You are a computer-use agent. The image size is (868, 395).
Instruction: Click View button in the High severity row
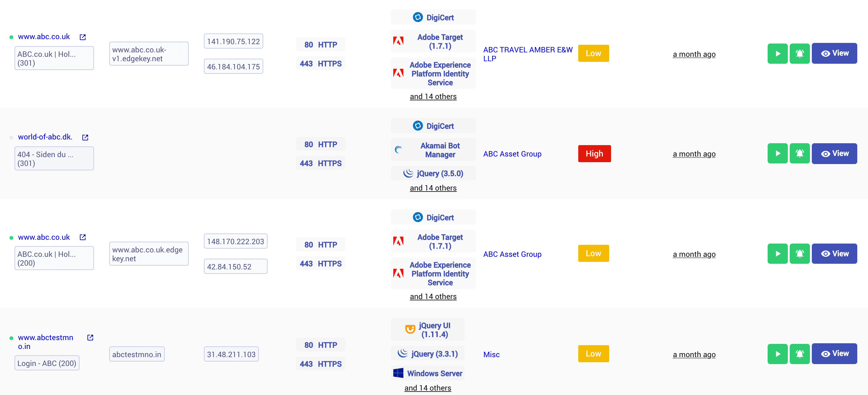point(834,154)
